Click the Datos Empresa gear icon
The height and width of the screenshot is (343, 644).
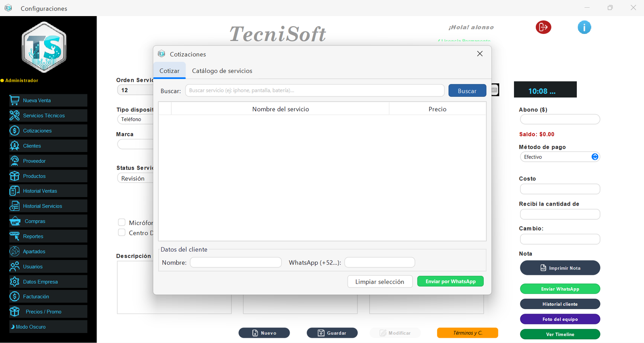coord(14,282)
